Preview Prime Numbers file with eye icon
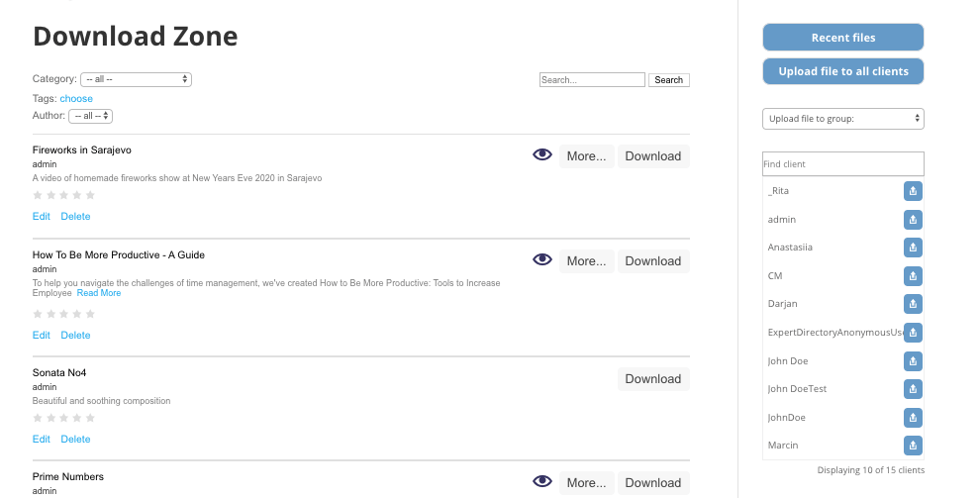 542,482
